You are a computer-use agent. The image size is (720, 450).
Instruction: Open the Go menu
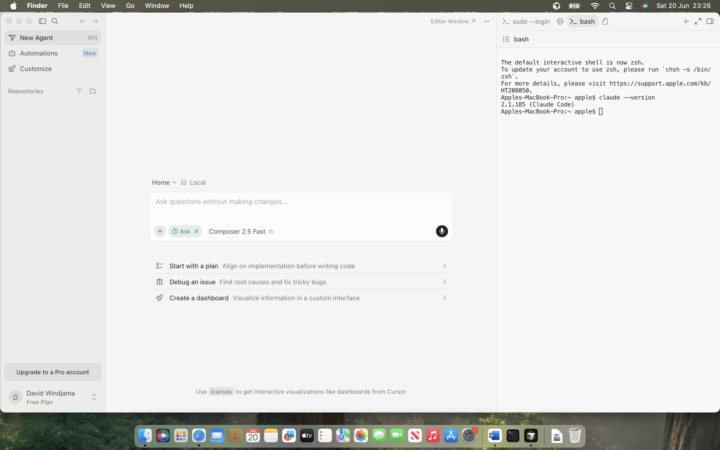[x=130, y=6]
